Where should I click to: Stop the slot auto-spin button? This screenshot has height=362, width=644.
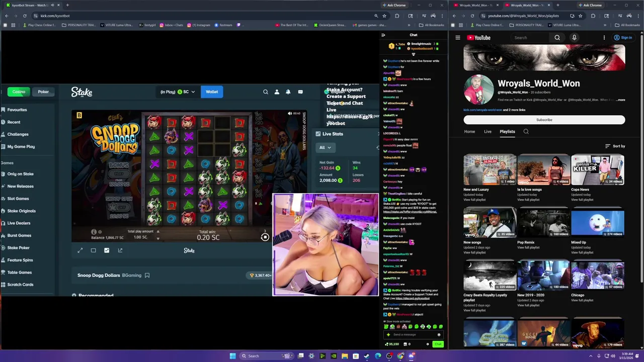[x=265, y=237]
